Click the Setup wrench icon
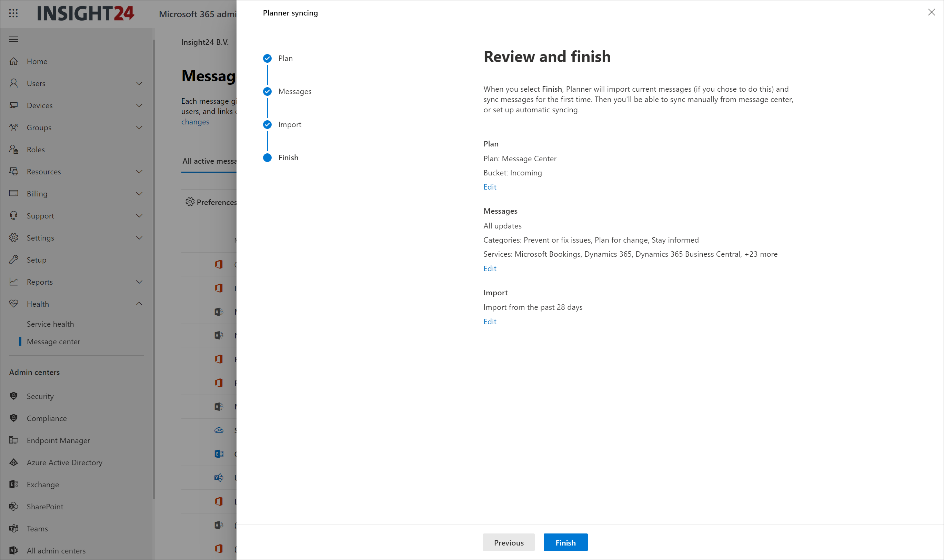This screenshot has height=560, width=944. tap(13, 259)
